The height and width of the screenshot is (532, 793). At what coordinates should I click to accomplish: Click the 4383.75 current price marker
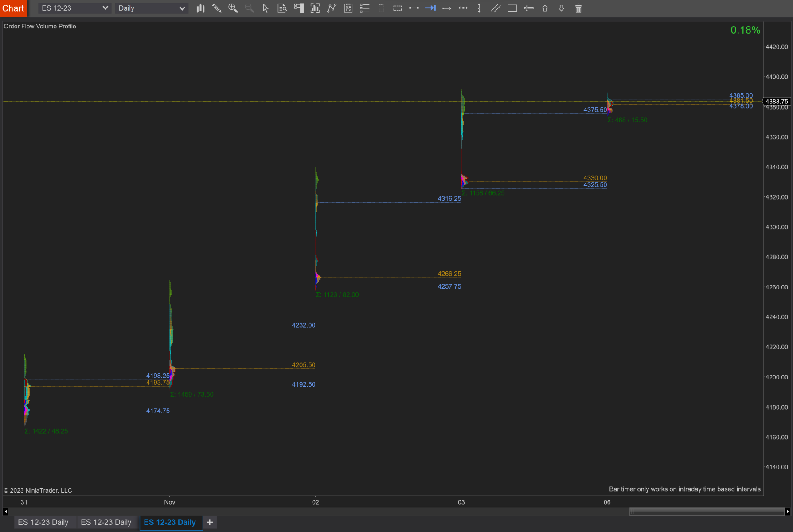pos(777,102)
